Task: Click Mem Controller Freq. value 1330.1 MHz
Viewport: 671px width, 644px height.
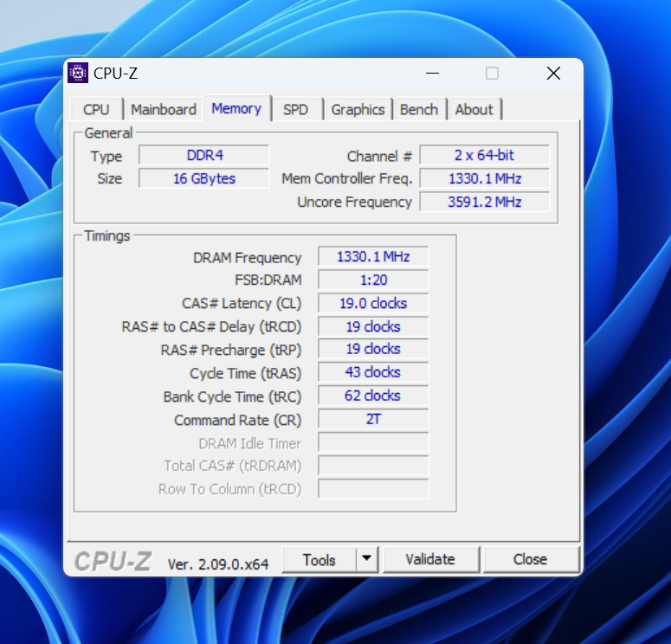Action: pos(485,178)
